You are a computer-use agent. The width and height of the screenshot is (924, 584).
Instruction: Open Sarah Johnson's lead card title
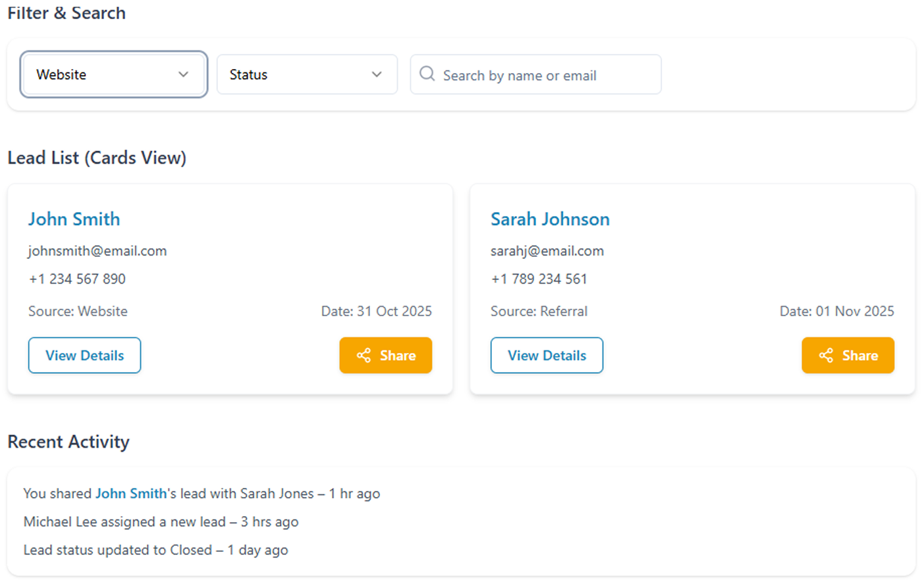tap(549, 219)
